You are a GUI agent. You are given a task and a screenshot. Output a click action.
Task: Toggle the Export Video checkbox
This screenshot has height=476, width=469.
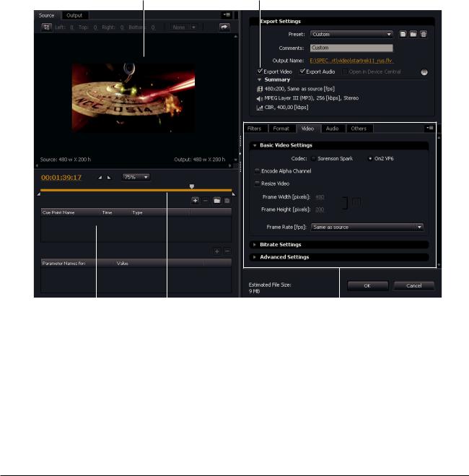260,72
